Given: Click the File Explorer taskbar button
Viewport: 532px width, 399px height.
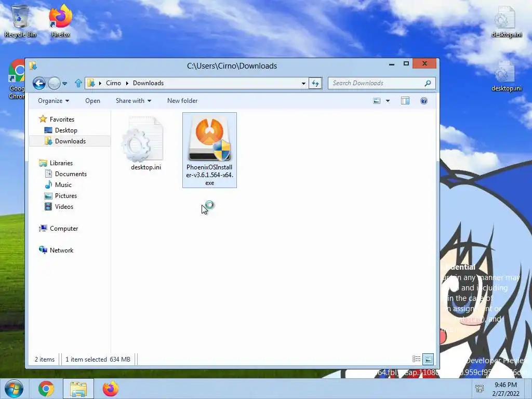Looking at the screenshot, I should pos(78,389).
